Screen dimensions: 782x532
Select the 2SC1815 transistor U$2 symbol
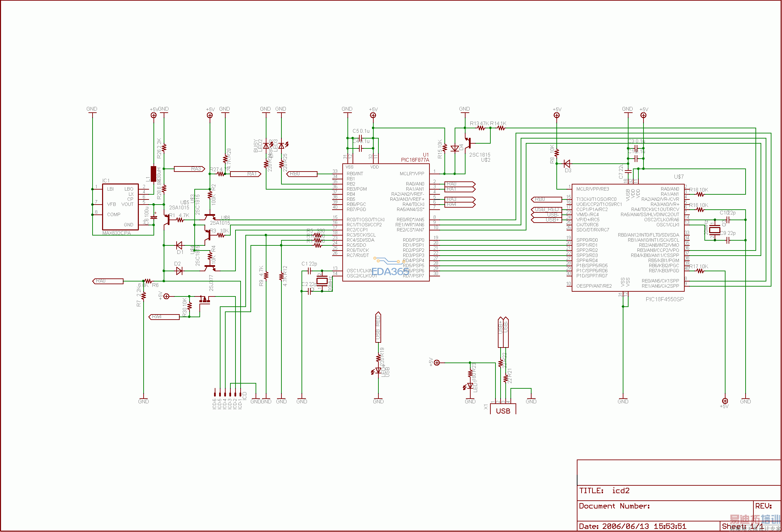coord(469,143)
